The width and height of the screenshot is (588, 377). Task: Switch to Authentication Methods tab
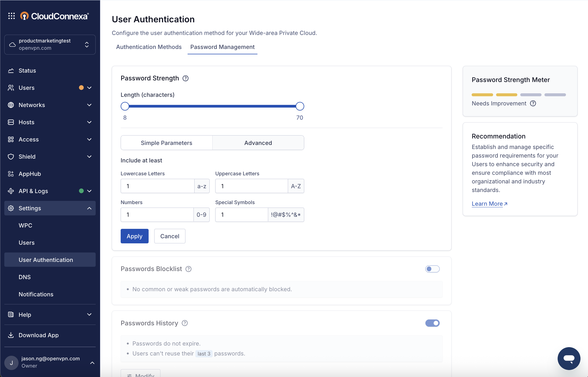pos(149,47)
